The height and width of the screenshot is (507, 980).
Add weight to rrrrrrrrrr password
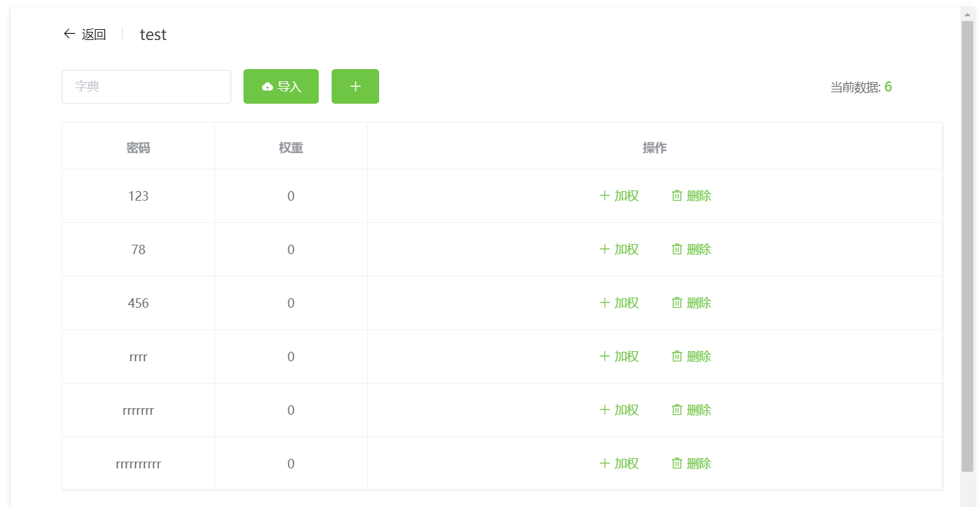(x=619, y=464)
